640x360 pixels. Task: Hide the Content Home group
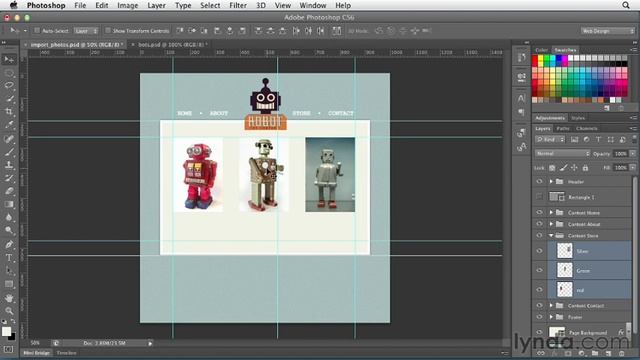[540, 213]
